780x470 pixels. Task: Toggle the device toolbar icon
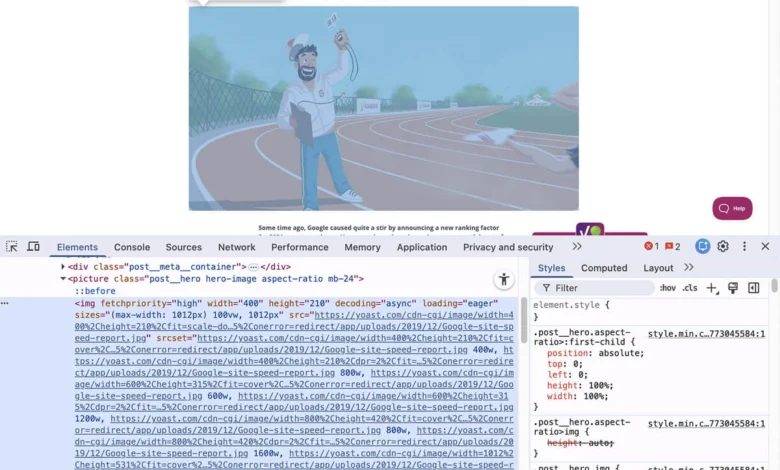point(33,247)
